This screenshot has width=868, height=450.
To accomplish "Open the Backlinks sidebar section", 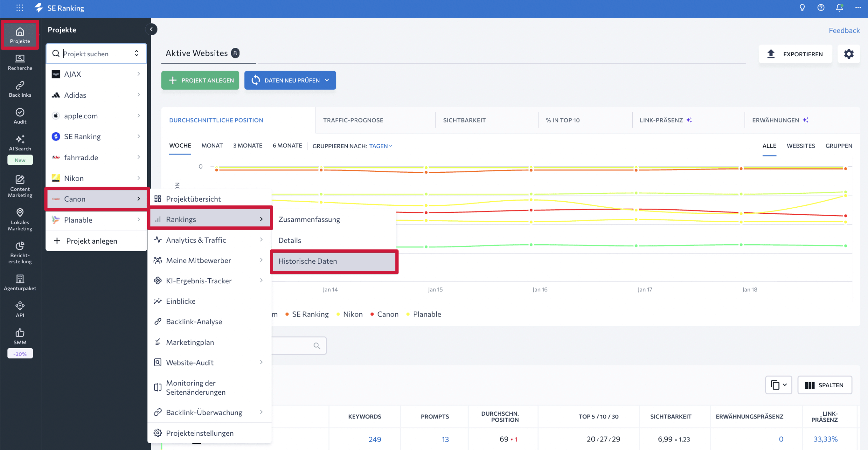I will pyautogui.click(x=20, y=89).
